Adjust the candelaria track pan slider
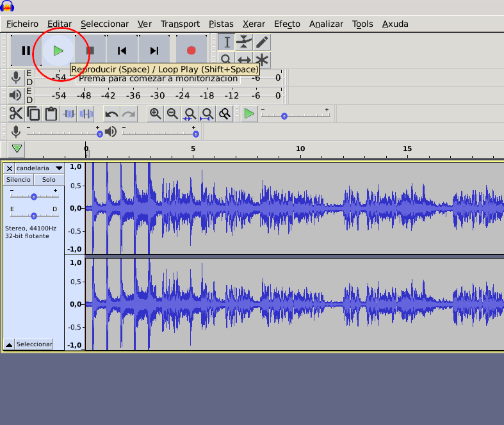 tap(34, 216)
